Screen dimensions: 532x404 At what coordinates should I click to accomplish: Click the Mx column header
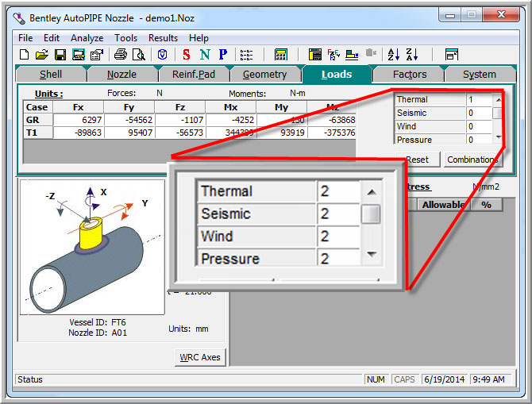tap(231, 107)
